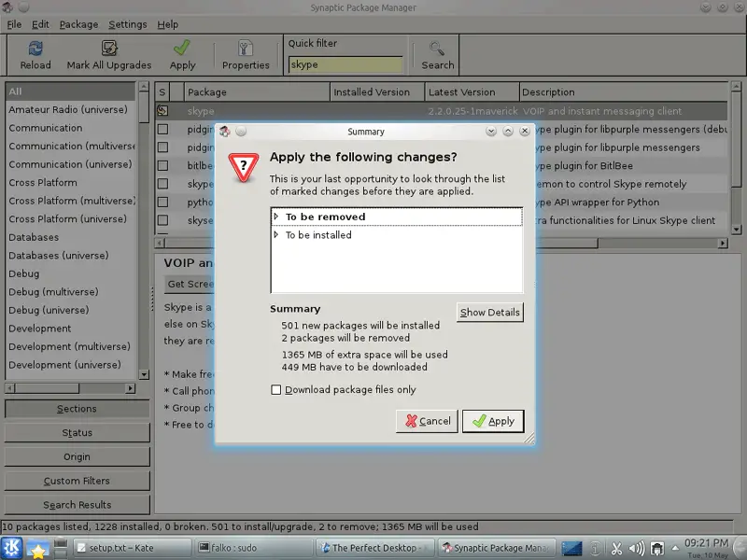Click the star favorites icon in taskbar
747x560 pixels.
point(37,549)
